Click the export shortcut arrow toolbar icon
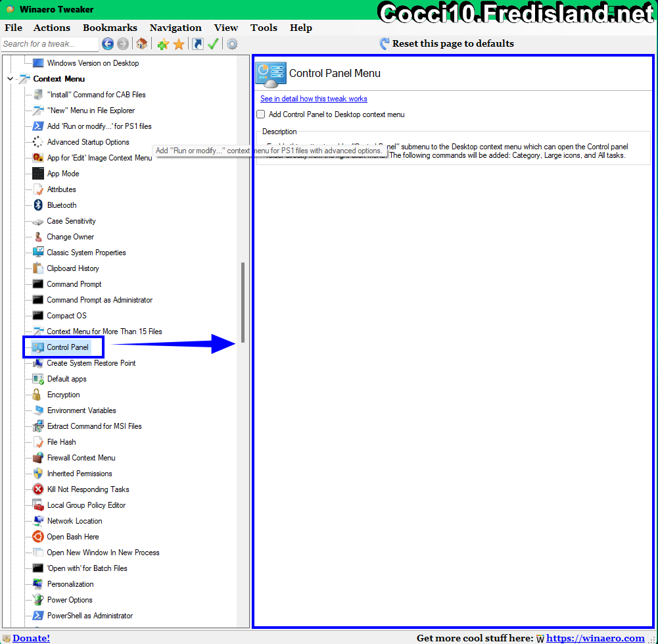658x644 pixels. [197, 43]
